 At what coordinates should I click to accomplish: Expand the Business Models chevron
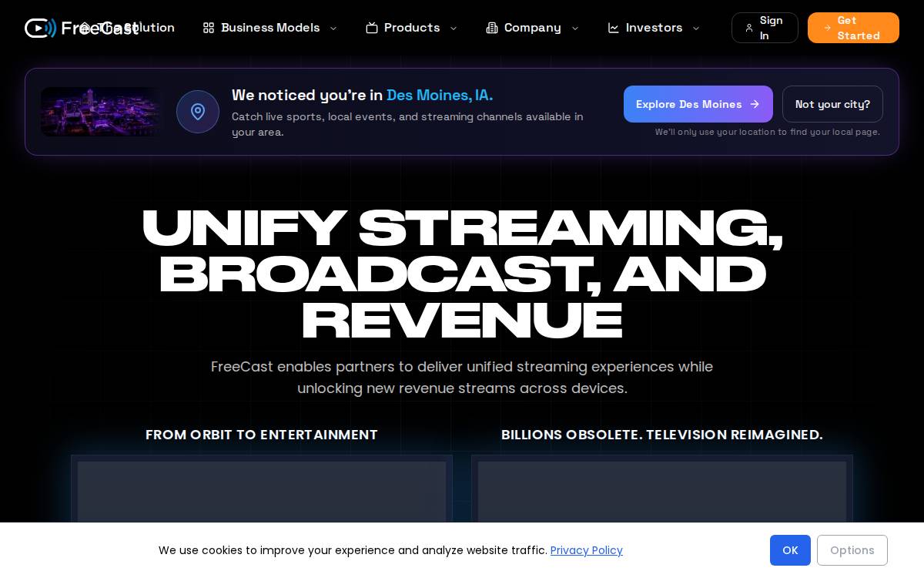333,29
